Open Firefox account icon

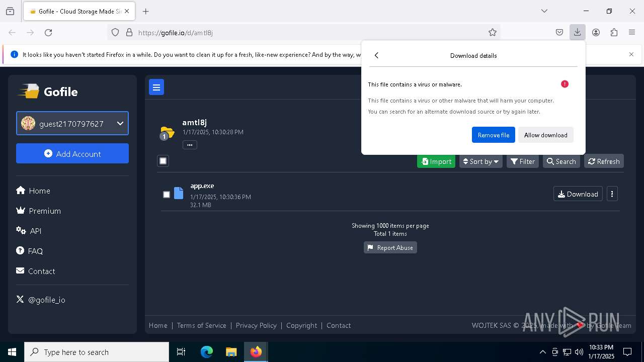click(x=596, y=32)
